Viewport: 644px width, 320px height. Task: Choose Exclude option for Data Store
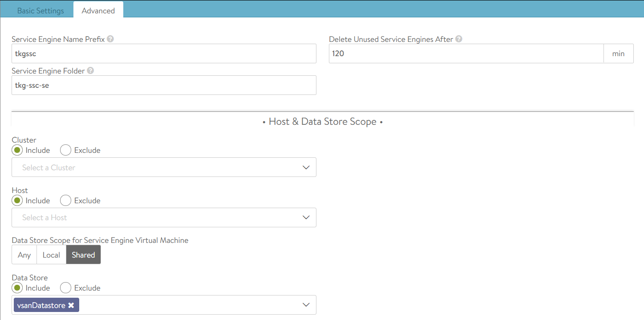pyautogui.click(x=65, y=288)
